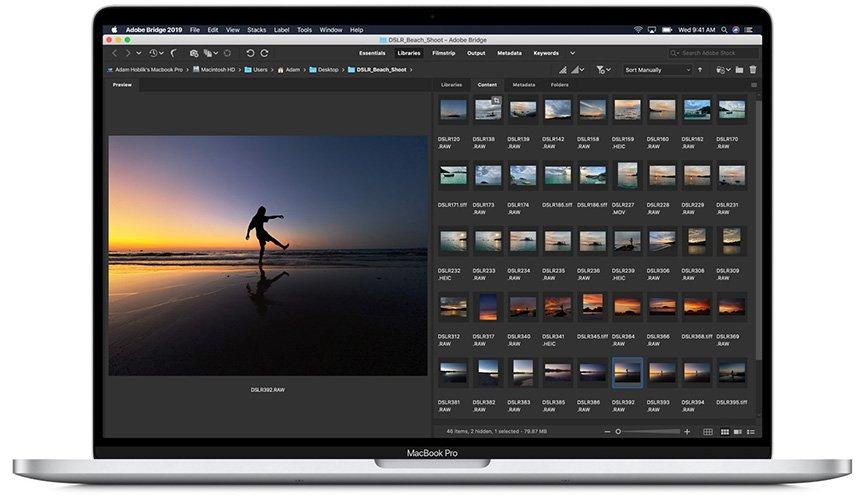Image resolution: width=864 pixels, height=496 pixels.
Task: Click the Get Photos from Camera icon
Action: click(193, 53)
